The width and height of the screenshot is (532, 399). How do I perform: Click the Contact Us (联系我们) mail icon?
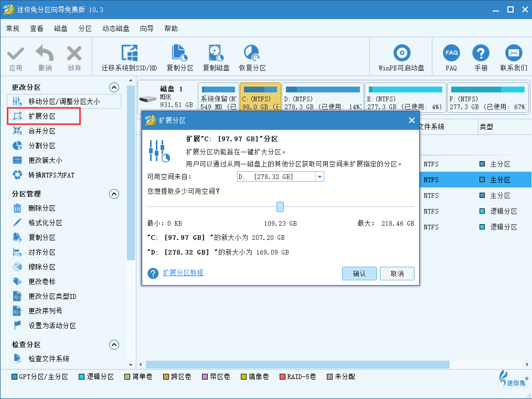click(514, 53)
